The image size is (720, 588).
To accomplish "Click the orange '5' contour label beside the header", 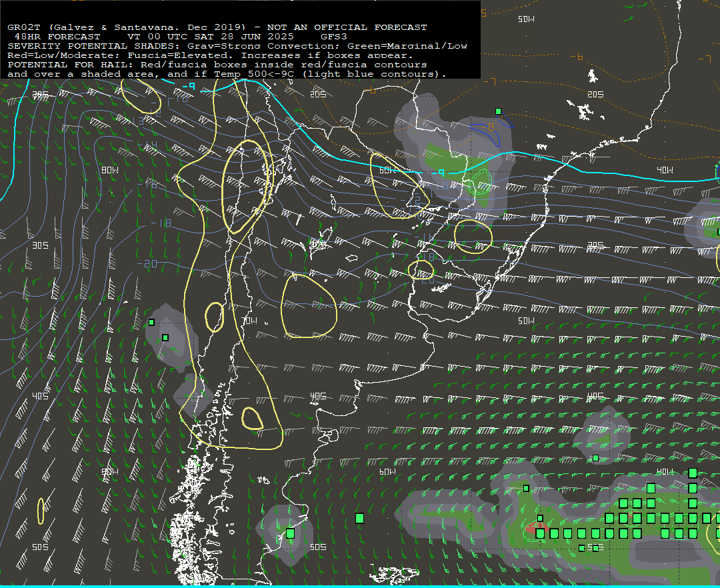I will point(483,13).
